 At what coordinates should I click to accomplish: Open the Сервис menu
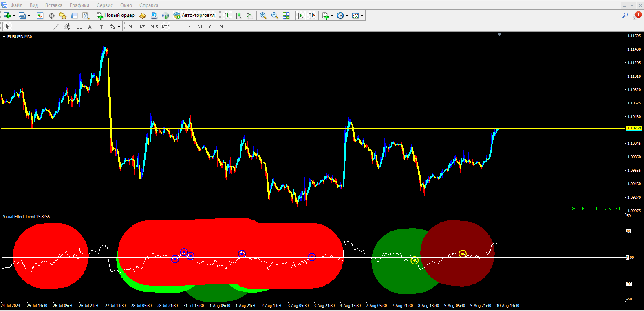click(104, 5)
